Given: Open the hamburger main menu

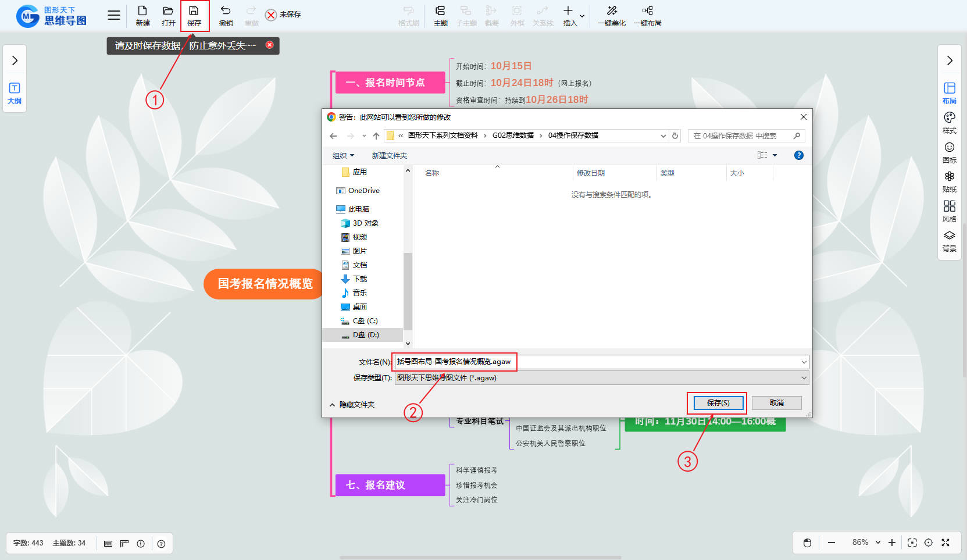Looking at the screenshot, I should click(114, 16).
